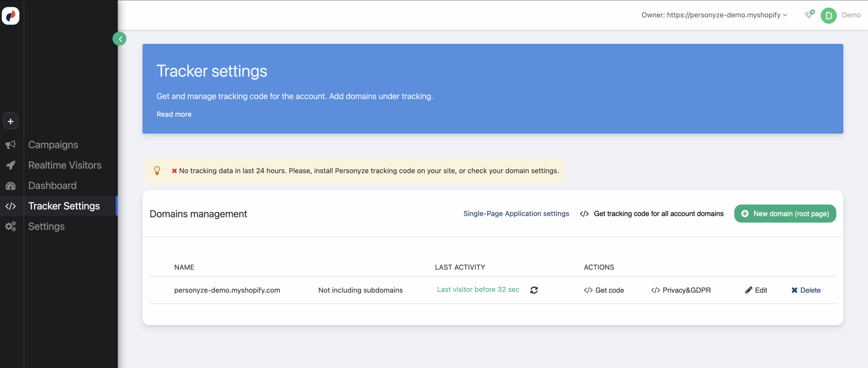868x368 pixels.
Task: Click the Tracker Settings code icon
Action: [x=11, y=206]
